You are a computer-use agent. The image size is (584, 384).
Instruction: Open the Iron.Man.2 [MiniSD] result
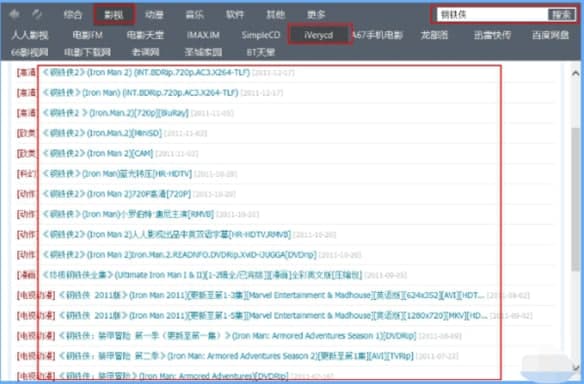coord(102,133)
